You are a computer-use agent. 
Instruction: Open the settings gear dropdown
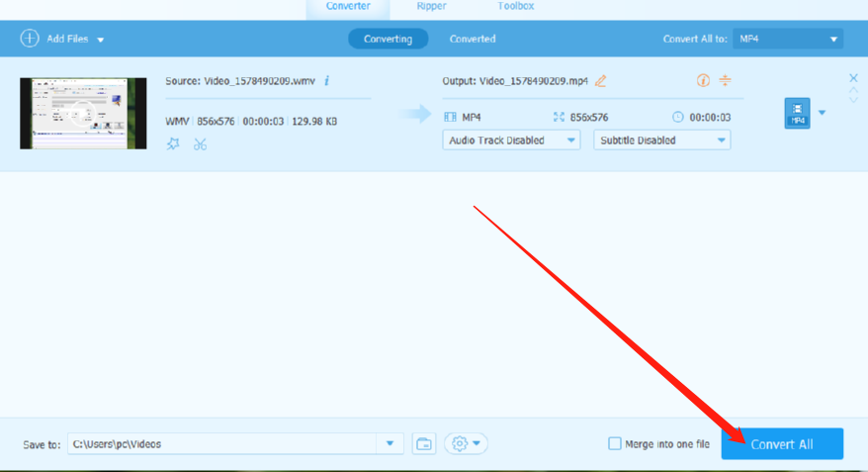[466, 443]
